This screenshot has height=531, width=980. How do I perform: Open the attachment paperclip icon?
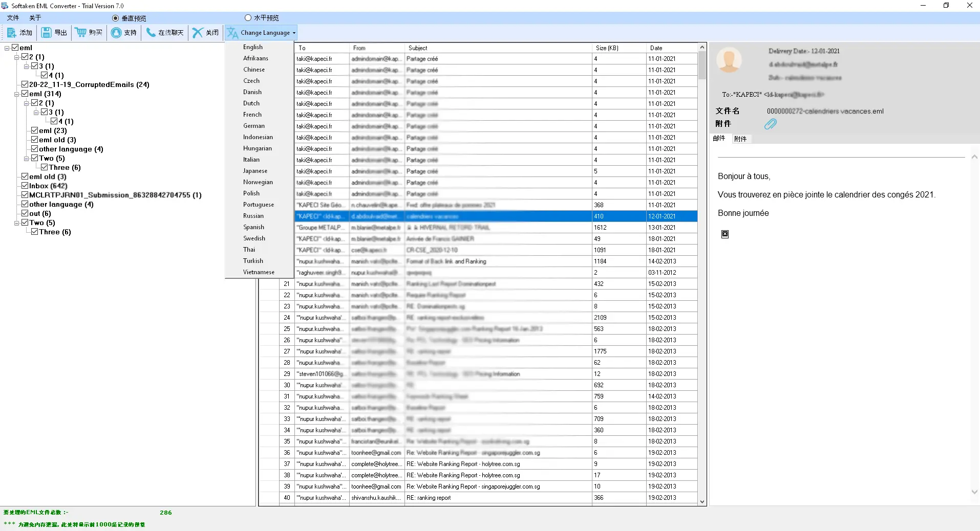tap(771, 124)
